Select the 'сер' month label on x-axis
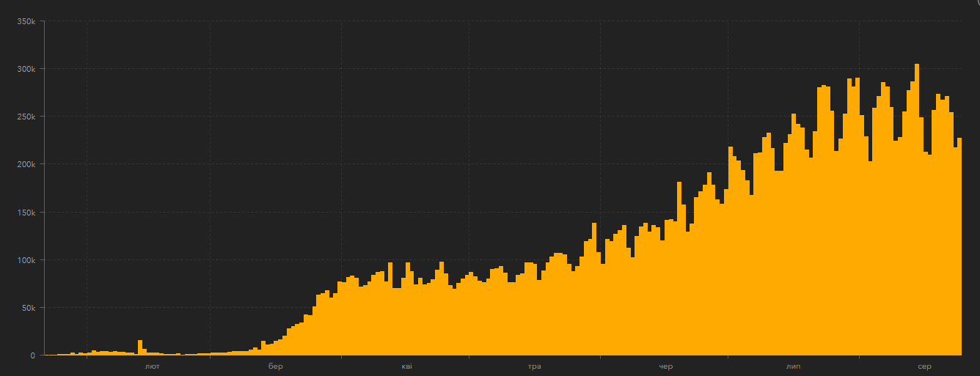This screenshot has height=376, width=980. (x=924, y=366)
